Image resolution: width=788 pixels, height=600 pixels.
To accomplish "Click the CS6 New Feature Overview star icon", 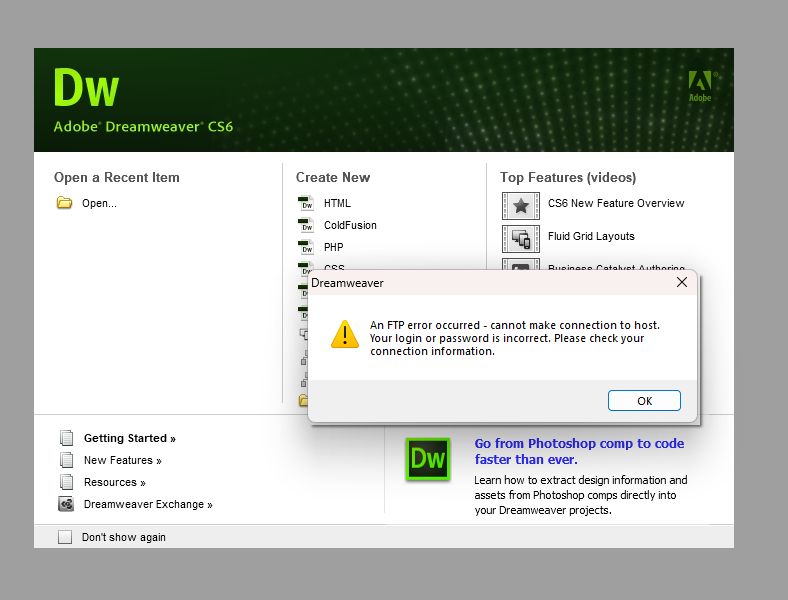I will click(521, 206).
